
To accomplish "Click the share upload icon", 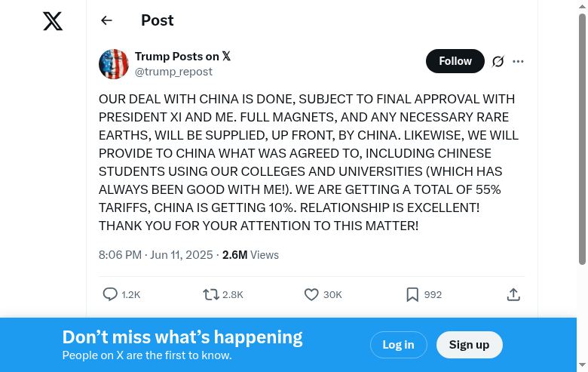I will tap(513, 294).
